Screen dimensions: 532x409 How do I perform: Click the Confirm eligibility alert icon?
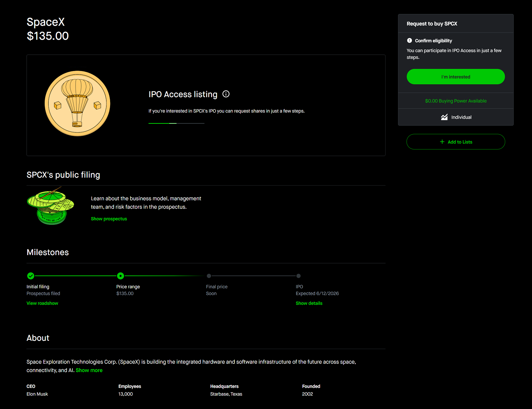pyautogui.click(x=409, y=41)
